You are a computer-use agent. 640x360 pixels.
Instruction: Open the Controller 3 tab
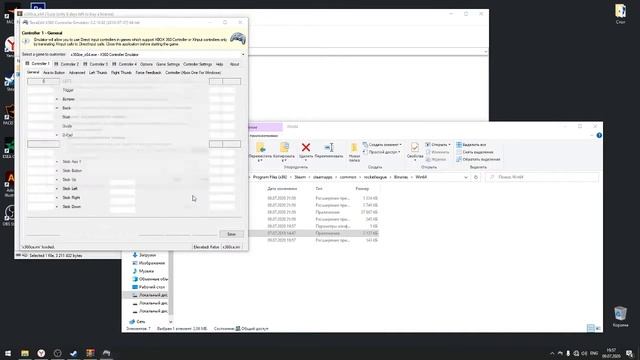(96, 64)
